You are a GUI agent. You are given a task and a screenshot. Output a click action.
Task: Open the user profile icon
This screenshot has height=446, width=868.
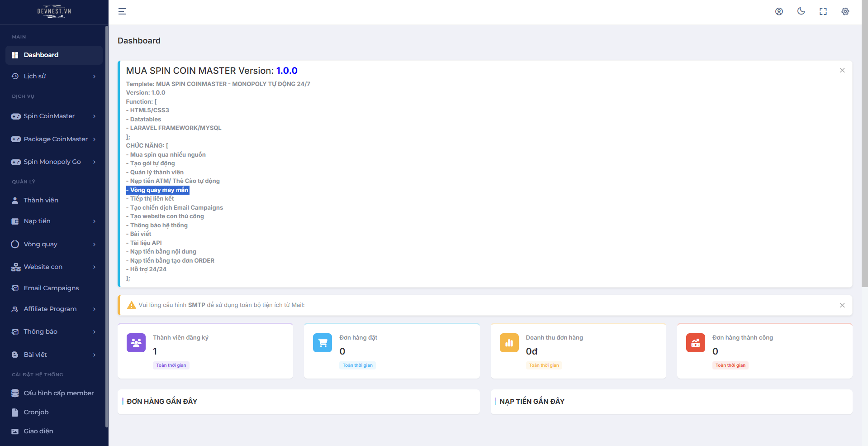tap(779, 11)
